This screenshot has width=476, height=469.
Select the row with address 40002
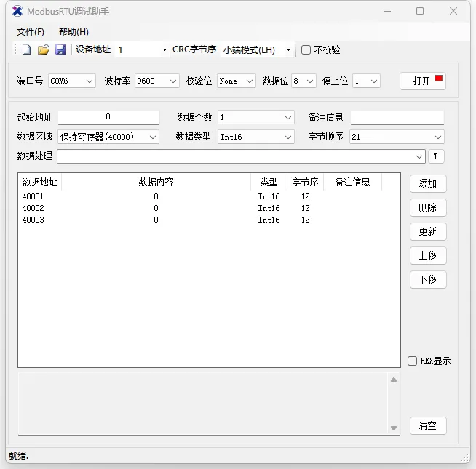click(209, 208)
